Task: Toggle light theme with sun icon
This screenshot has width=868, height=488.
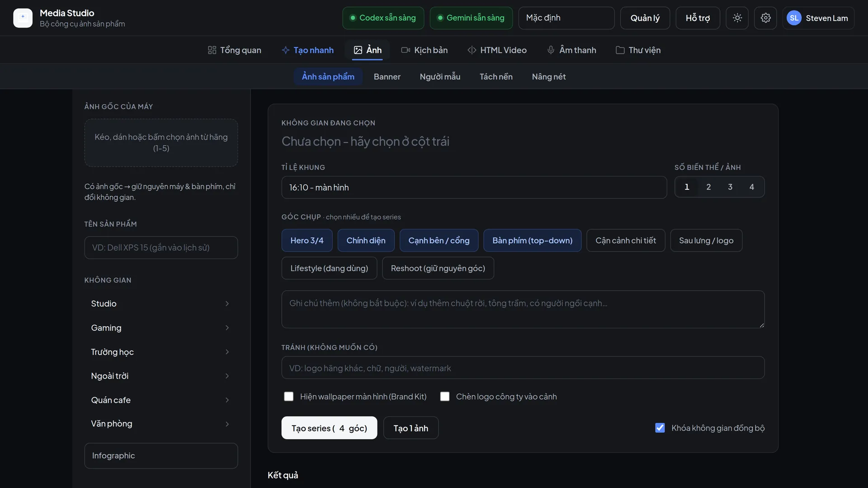Action: click(x=737, y=18)
